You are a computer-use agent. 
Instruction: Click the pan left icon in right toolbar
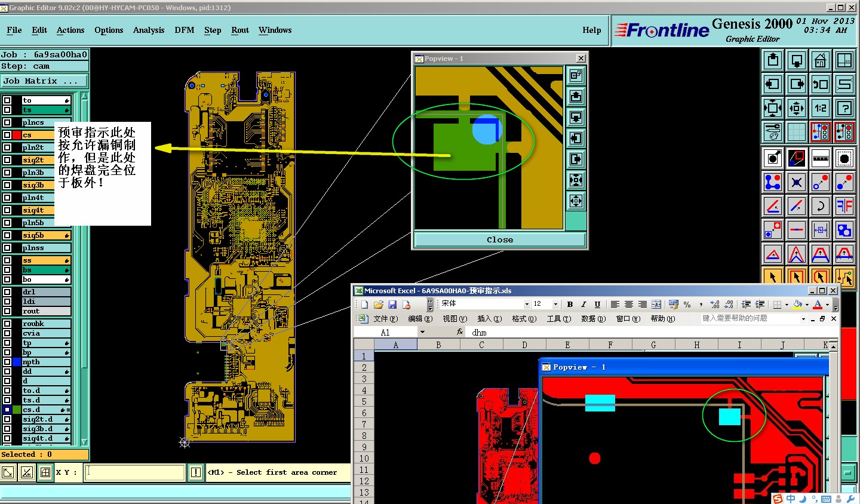click(773, 84)
